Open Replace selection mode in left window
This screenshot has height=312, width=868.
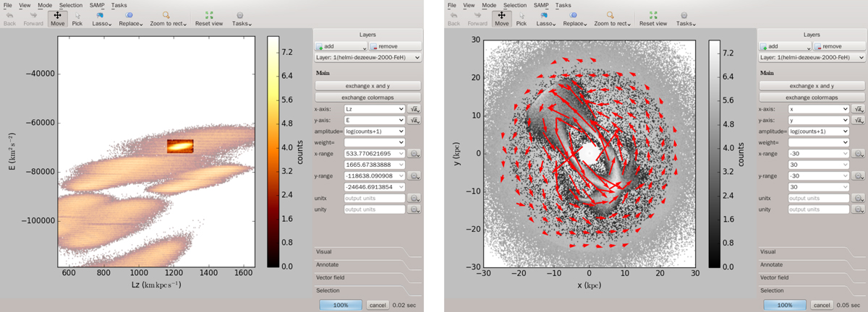(129, 18)
